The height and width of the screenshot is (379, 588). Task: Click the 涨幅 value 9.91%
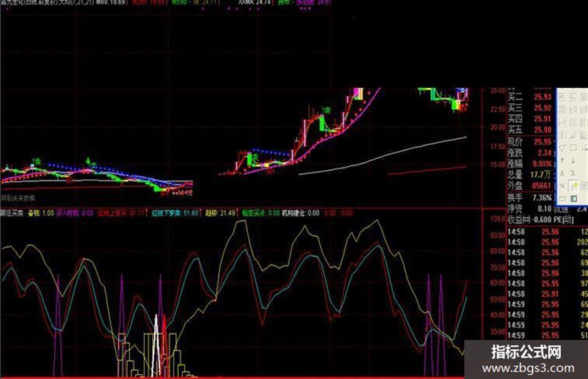(542, 164)
